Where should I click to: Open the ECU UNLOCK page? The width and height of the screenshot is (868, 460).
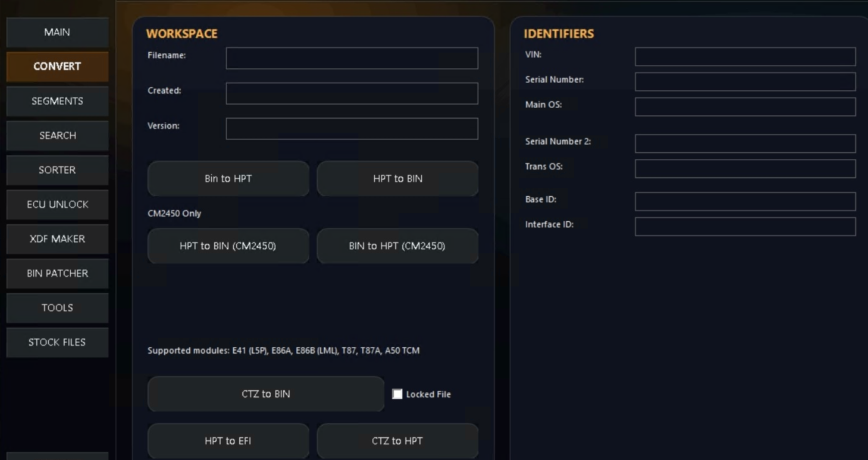pyautogui.click(x=57, y=204)
